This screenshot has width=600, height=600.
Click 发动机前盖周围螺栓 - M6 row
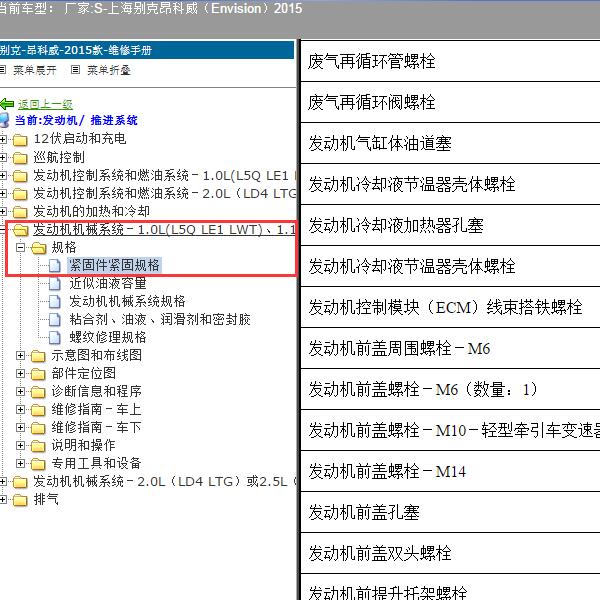450,348
